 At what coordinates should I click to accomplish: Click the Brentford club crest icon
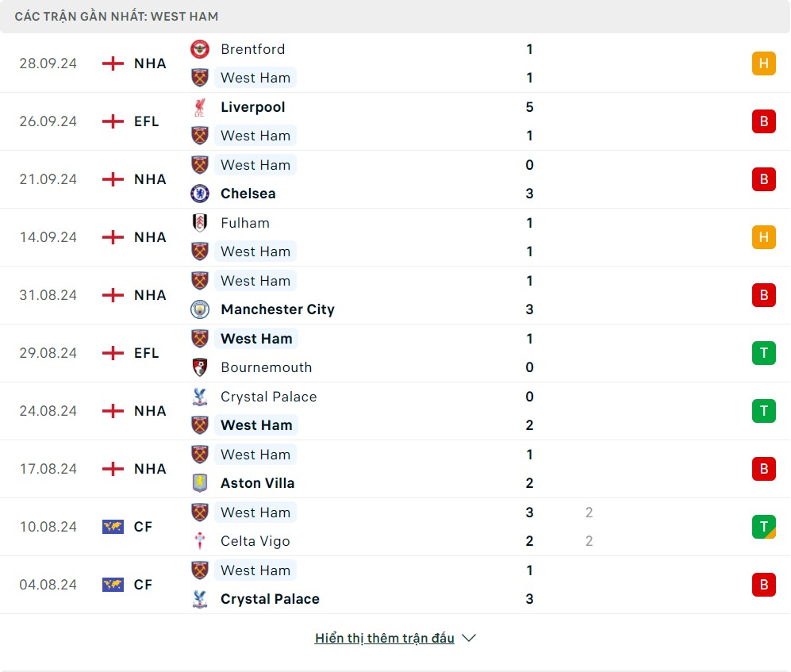pos(200,49)
